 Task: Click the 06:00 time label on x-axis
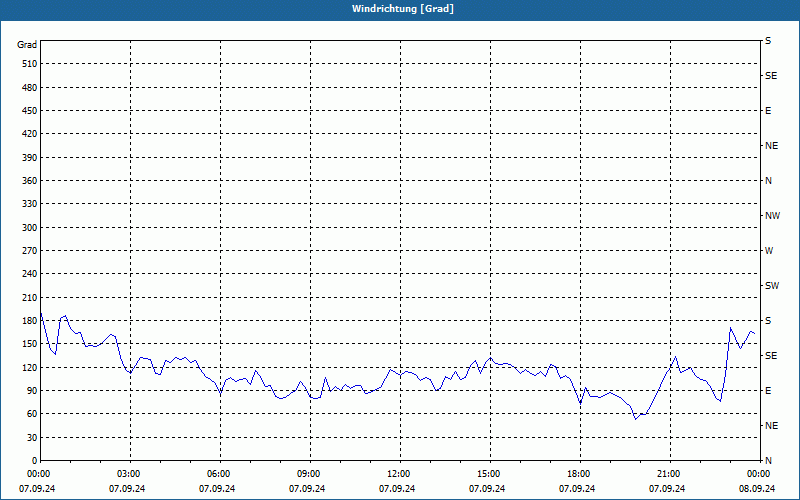point(219,474)
